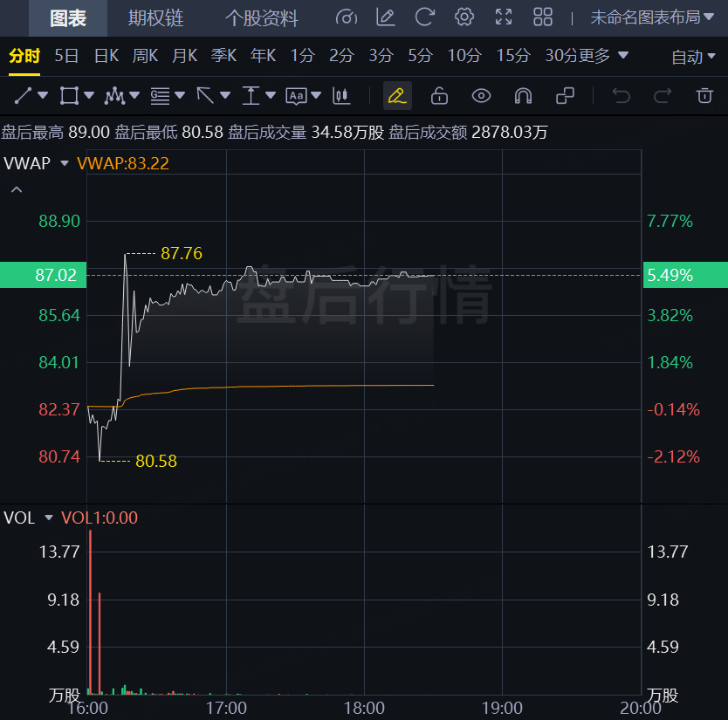Open the 个股资料 tab

pyautogui.click(x=262, y=17)
